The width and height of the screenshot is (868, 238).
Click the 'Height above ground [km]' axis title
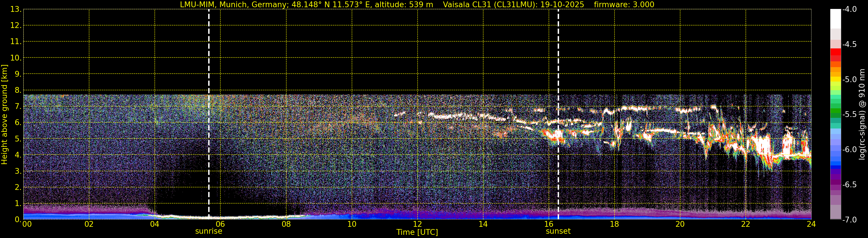(4, 115)
